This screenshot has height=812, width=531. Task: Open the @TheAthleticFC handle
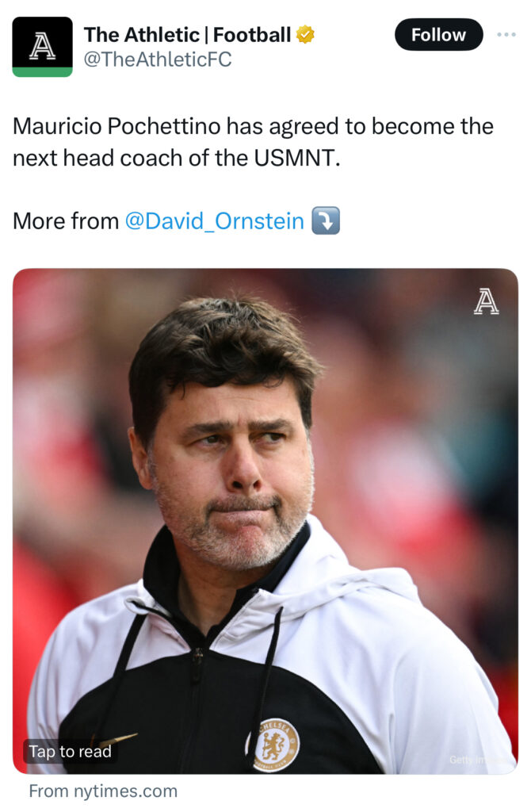pyautogui.click(x=158, y=59)
